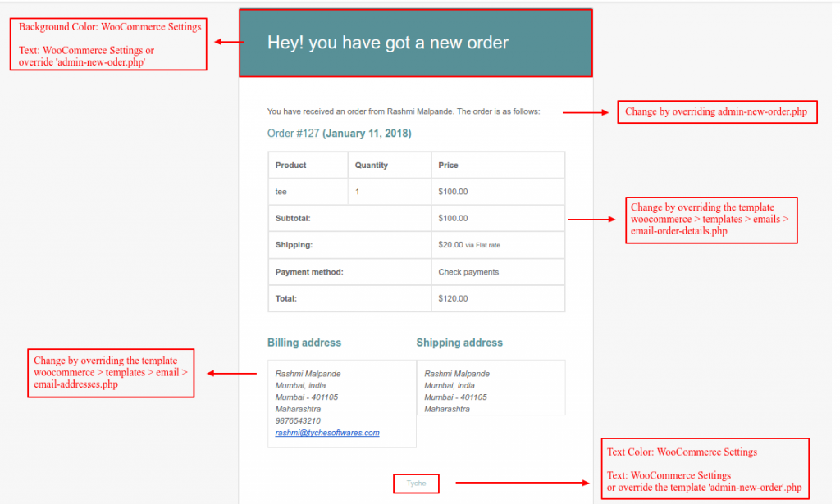Screen dimensions: 840x504
Task: Open the Order #127 link
Action: pos(293,133)
